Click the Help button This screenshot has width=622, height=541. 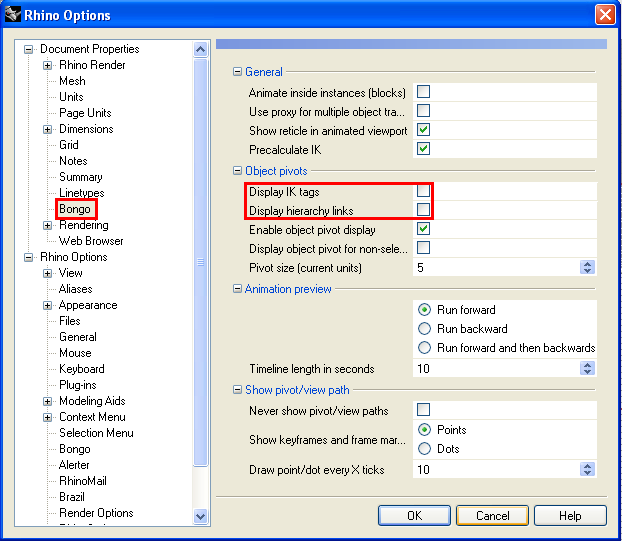coord(570,516)
